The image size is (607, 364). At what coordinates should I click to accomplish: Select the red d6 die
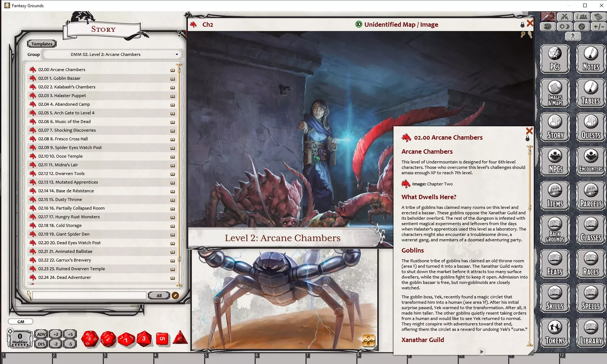pyautogui.click(x=163, y=339)
